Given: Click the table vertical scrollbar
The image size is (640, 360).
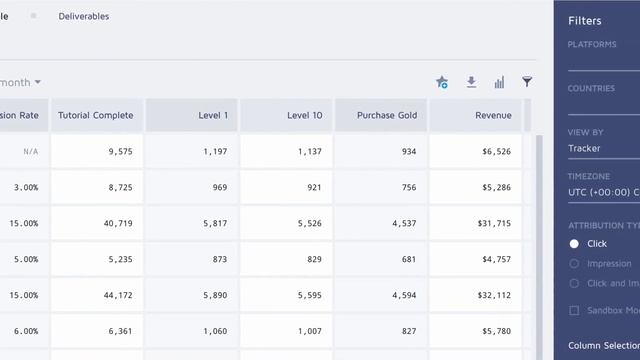Looking at the screenshot, I should pyautogui.click(x=539, y=247).
